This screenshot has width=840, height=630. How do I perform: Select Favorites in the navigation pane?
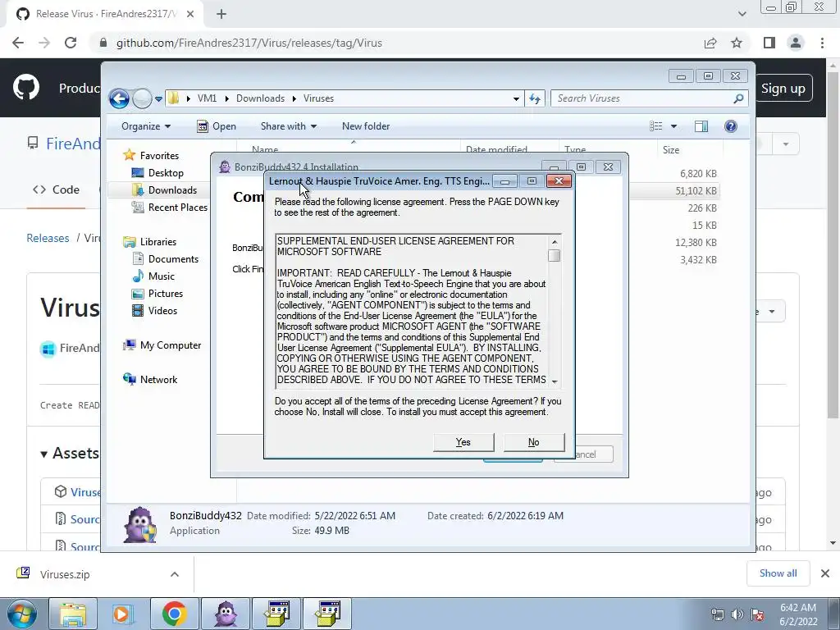(x=159, y=155)
